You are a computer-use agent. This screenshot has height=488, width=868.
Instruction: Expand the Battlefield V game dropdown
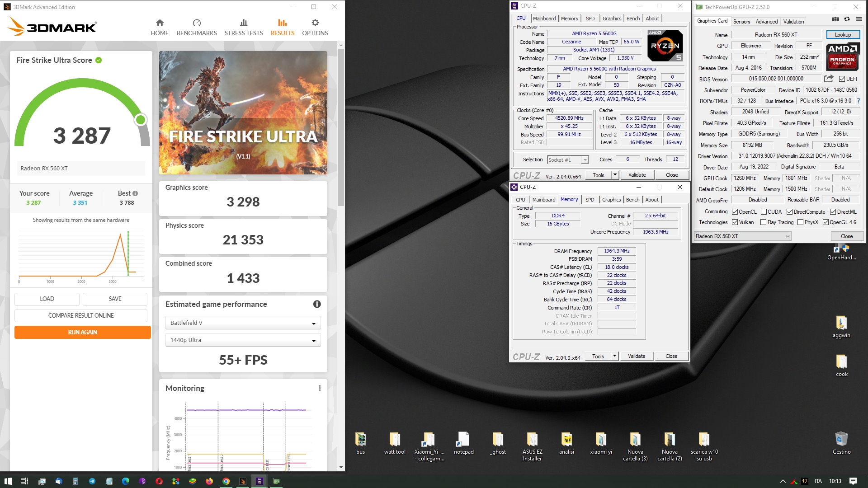click(243, 323)
